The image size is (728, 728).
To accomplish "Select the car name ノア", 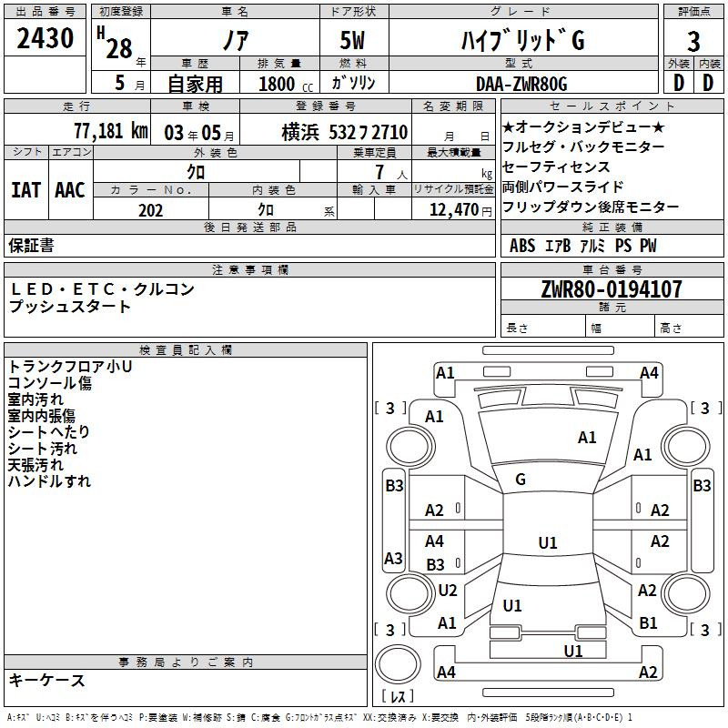I will 236,40.
